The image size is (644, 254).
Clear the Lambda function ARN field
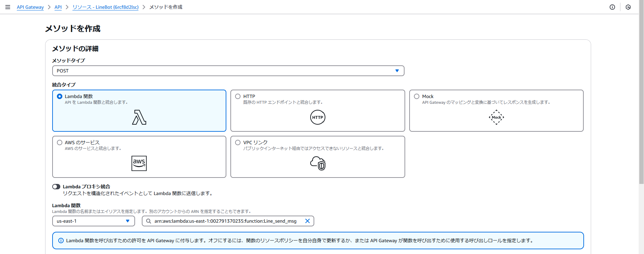(x=307, y=221)
